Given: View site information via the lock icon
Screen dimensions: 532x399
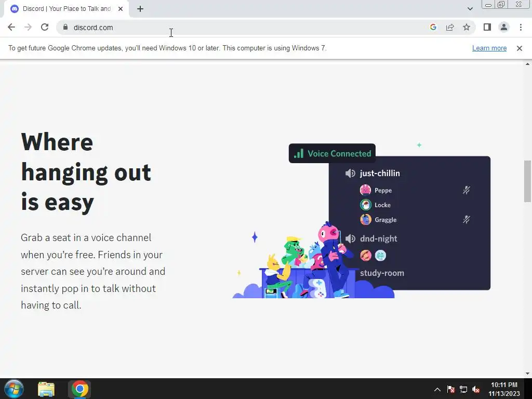Looking at the screenshot, I should (x=65, y=27).
